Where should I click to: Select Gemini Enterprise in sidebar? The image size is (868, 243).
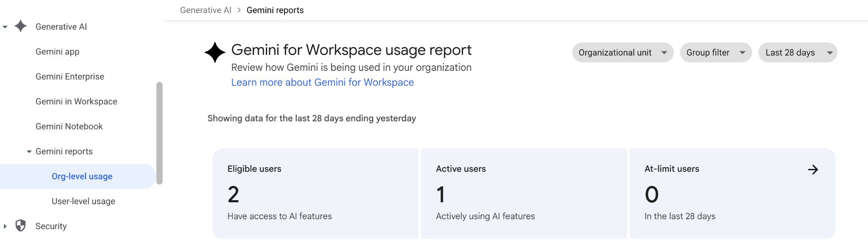[x=70, y=77]
